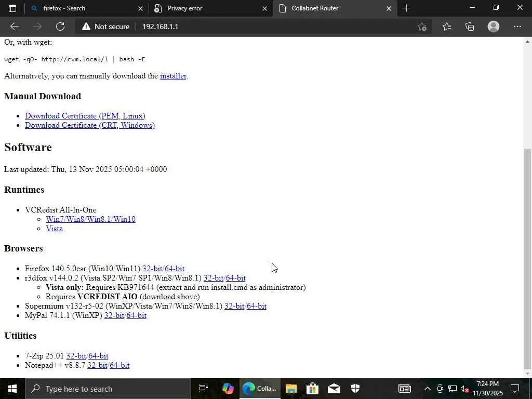Viewport: 532px width, 399px height.
Task: Click the Meet Now camera tray icon
Action: (440, 389)
